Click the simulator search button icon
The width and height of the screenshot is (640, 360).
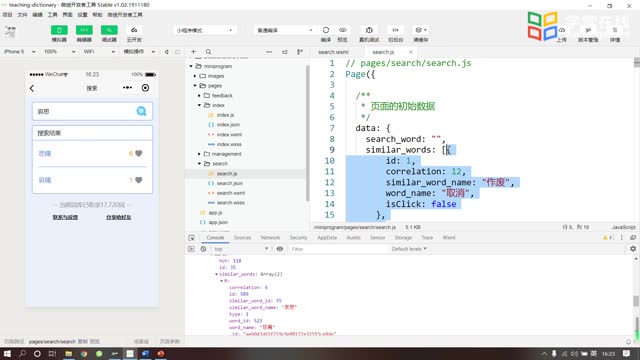(x=141, y=111)
